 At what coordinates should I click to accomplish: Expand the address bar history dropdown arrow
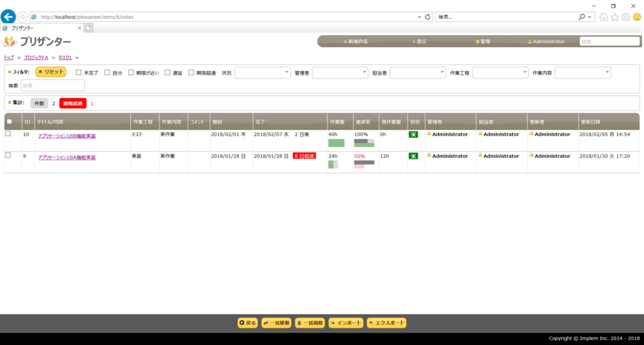click(419, 17)
